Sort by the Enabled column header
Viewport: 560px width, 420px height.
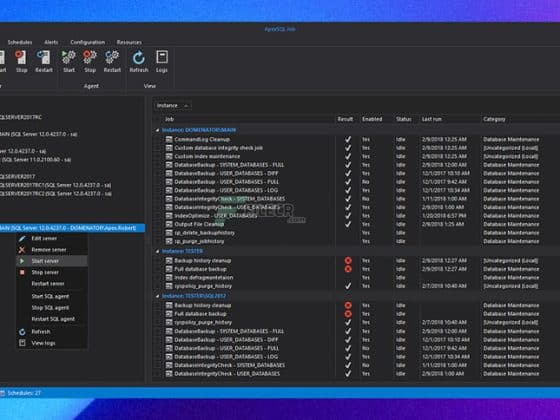pyautogui.click(x=372, y=119)
